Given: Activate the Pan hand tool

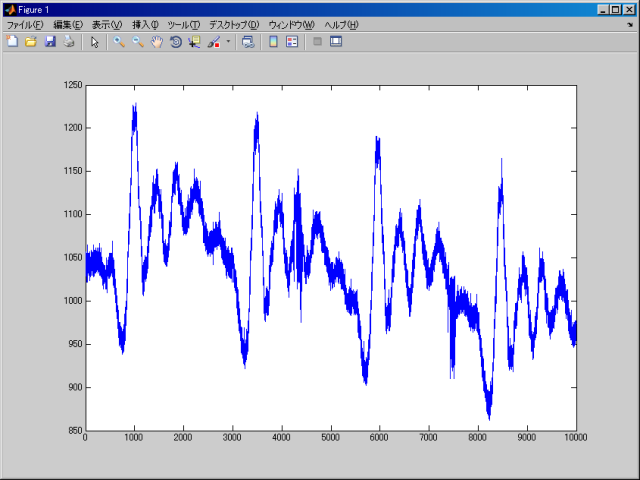Looking at the screenshot, I should click(156, 42).
